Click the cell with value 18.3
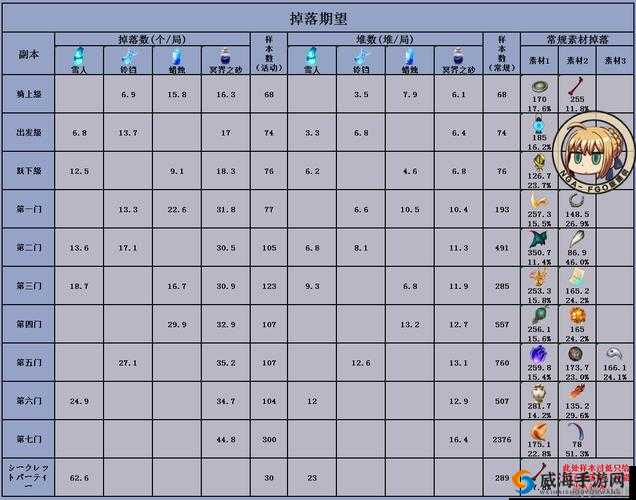This screenshot has height=500, width=636. click(226, 171)
